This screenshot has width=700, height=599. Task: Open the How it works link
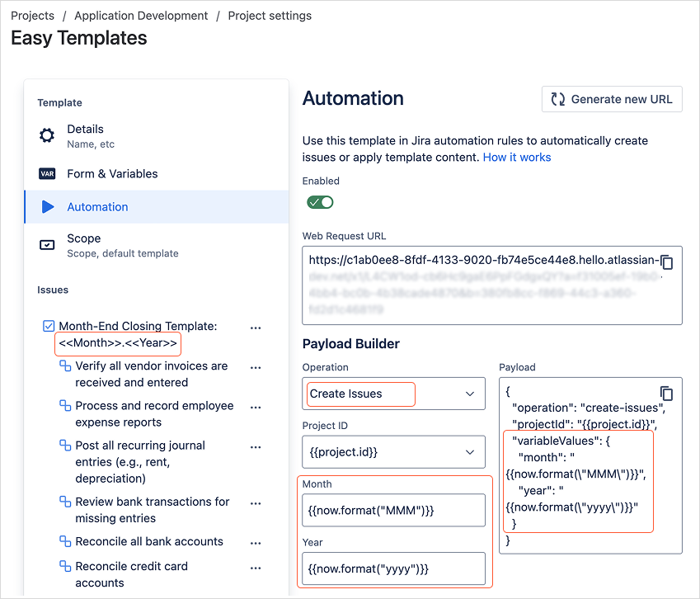pos(517,157)
